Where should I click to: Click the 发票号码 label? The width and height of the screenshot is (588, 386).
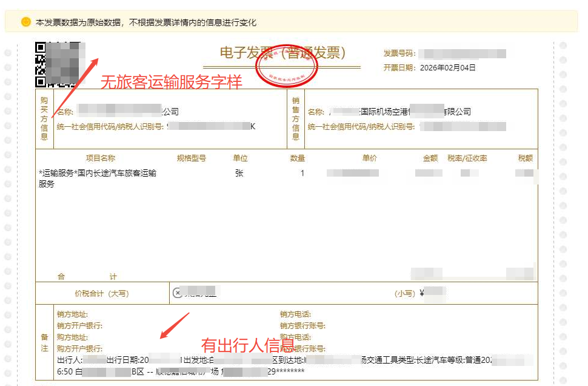click(x=399, y=53)
